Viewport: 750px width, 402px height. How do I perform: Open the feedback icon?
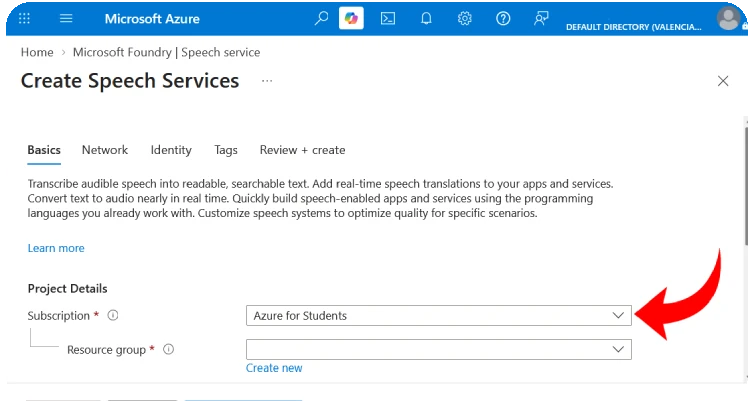(x=541, y=19)
